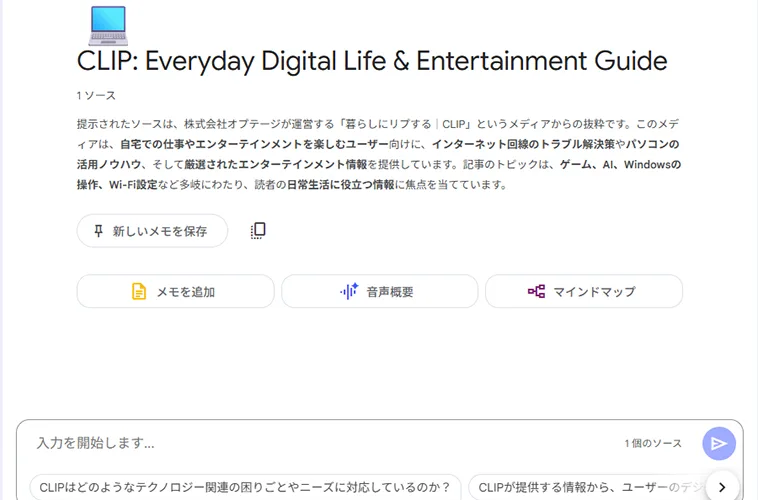Click the purple mind map diagram icon
The width and height of the screenshot is (758, 500).
click(537, 292)
